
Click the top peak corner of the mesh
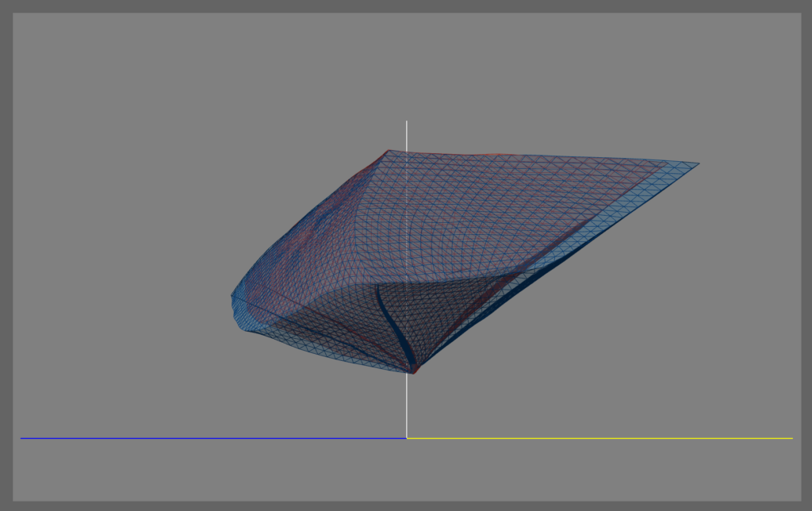tap(389, 151)
